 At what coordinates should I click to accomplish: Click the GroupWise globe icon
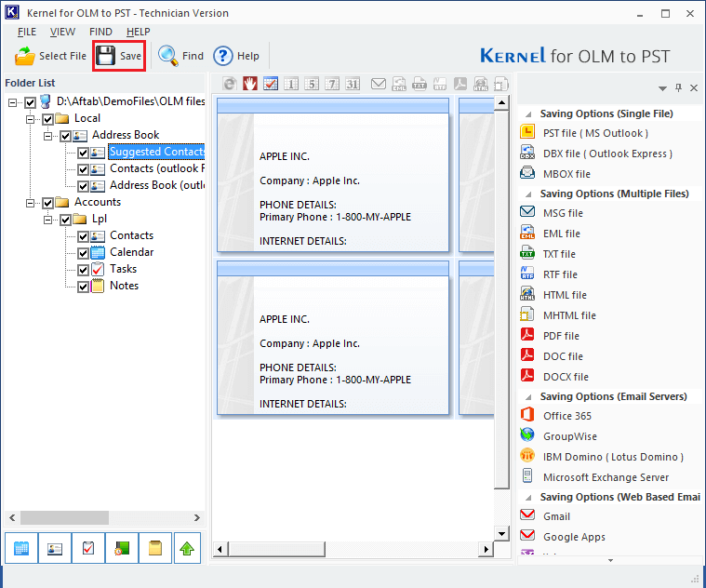(527, 434)
